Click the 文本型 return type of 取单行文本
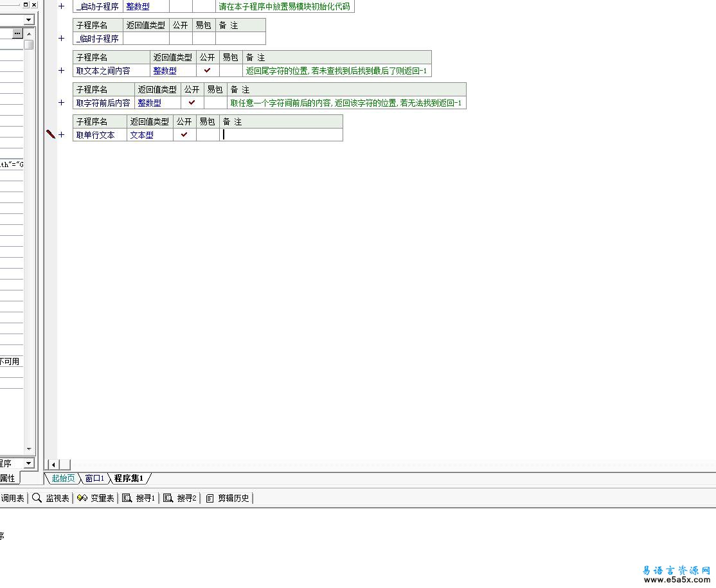 point(142,135)
